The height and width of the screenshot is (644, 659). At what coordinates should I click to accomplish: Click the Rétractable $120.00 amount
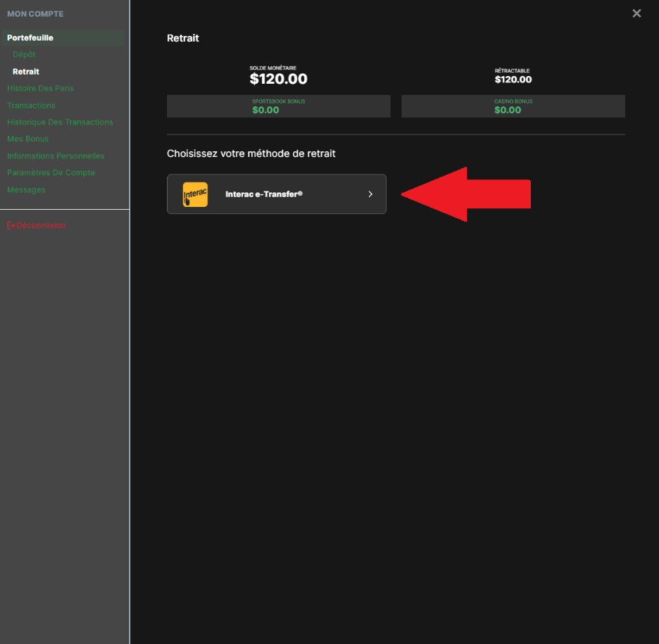tap(513, 80)
